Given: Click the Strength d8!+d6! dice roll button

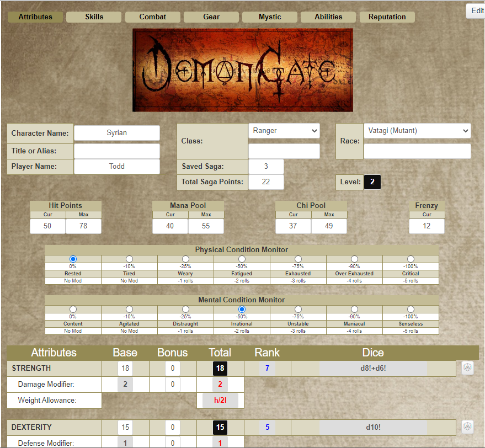Looking at the screenshot, I should [373, 368].
